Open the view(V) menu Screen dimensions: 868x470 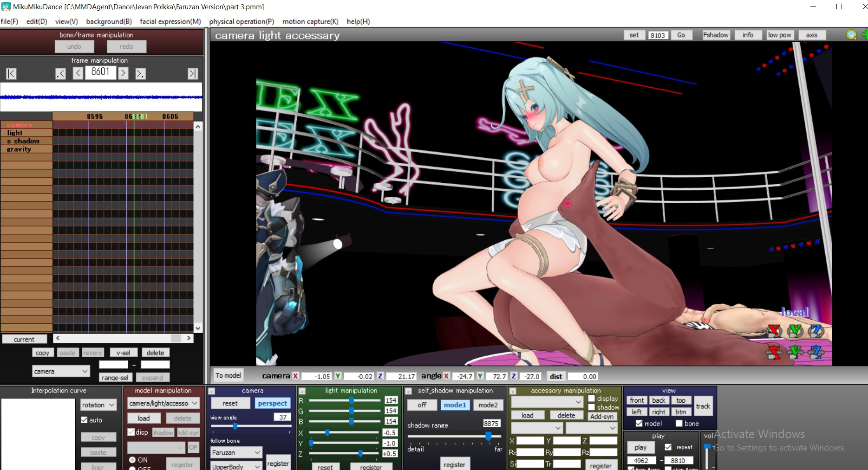66,21
